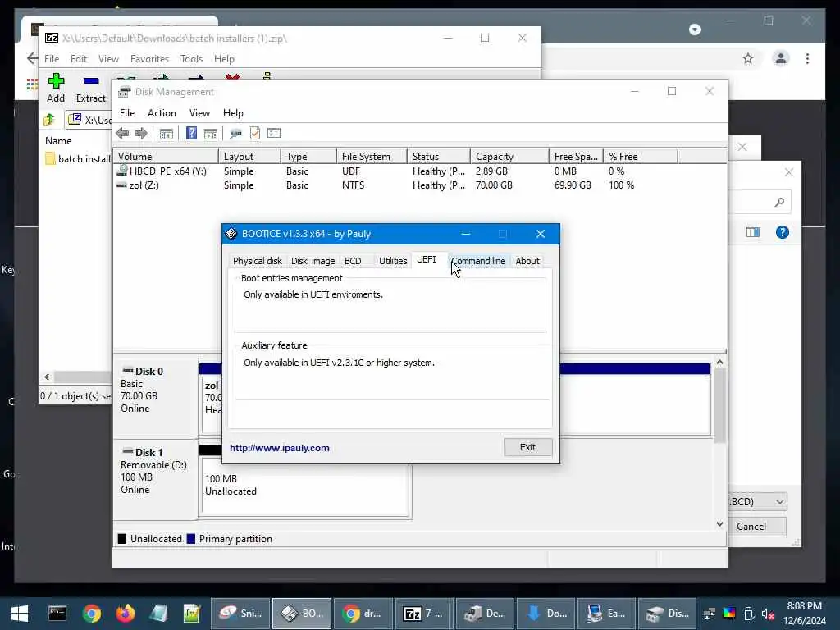
Task: Sort by the File System column header
Action: point(372,157)
